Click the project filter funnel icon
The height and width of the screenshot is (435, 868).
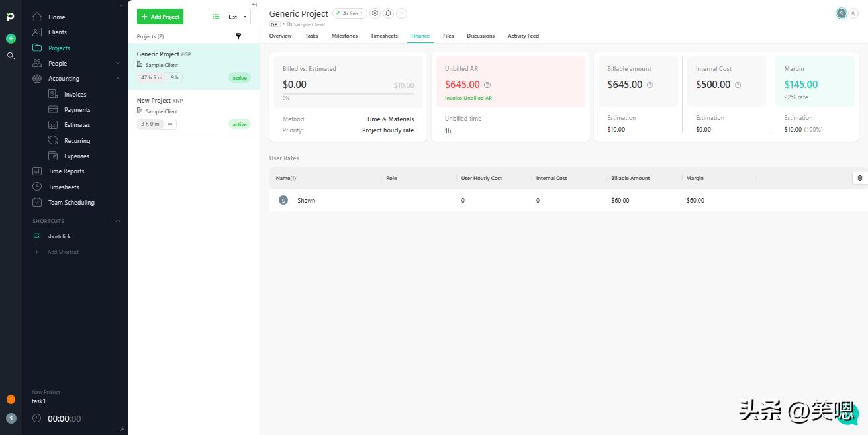point(238,36)
